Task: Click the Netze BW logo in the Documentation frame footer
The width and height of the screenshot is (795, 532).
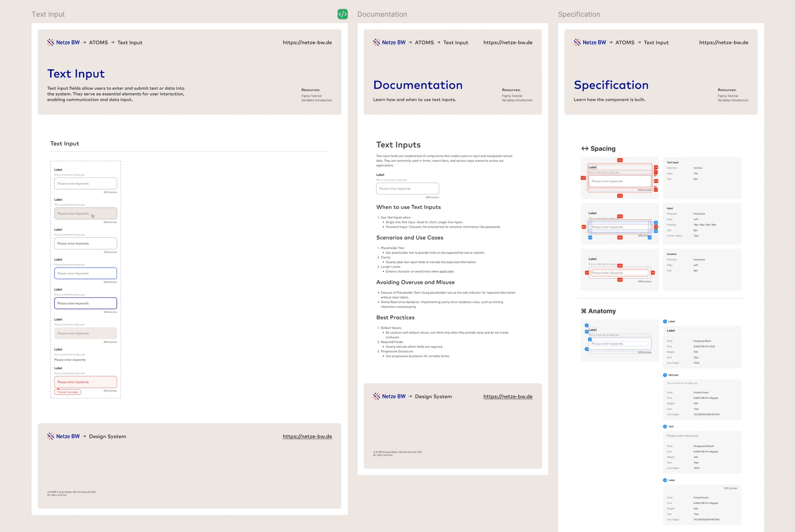Action: coord(389,396)
